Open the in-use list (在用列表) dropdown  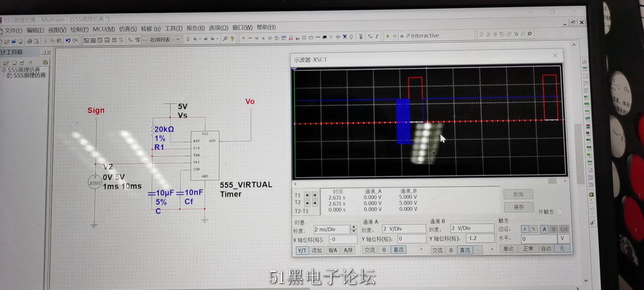pyautogui.click(x=163, y=39)
